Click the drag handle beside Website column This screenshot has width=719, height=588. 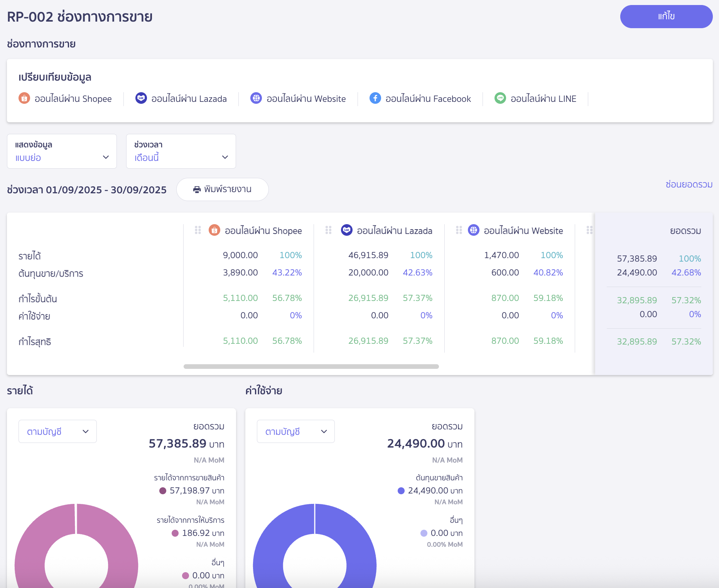[x=459, y=230]
